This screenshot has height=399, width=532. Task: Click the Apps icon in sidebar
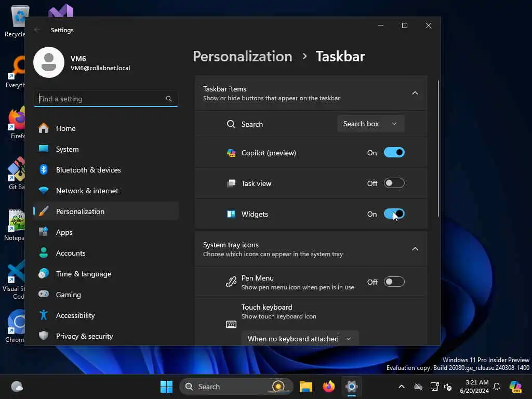tap(44, 232)
